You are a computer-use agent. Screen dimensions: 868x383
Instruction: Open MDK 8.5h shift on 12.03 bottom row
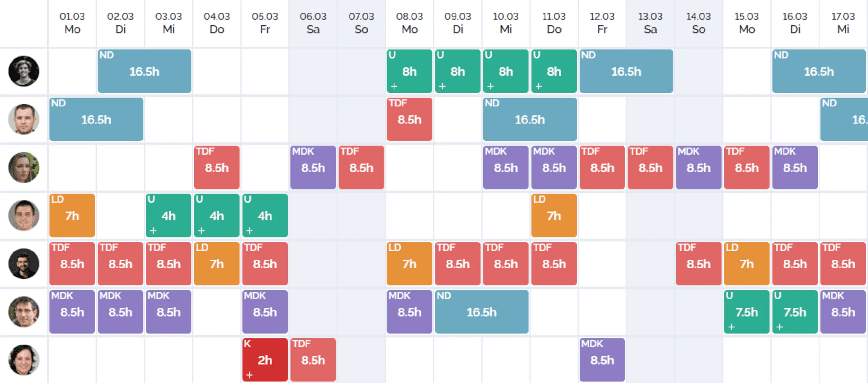[x=602, y=360]
